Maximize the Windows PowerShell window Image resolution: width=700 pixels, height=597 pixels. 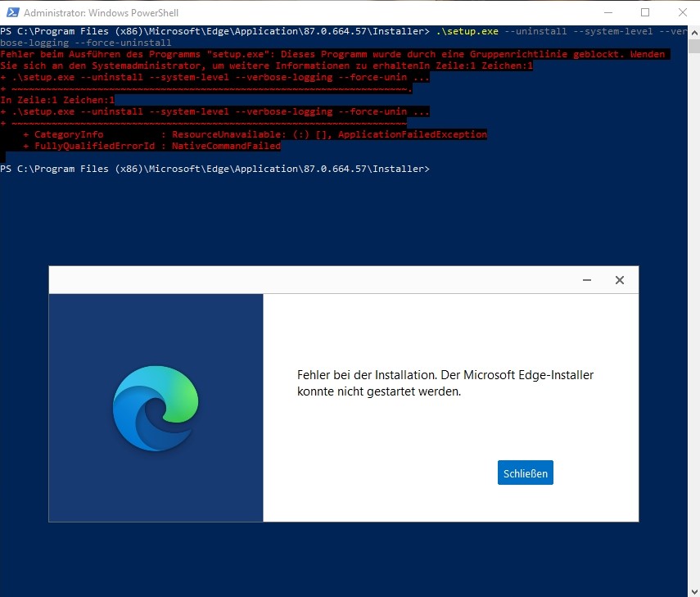tap(645, 12)
